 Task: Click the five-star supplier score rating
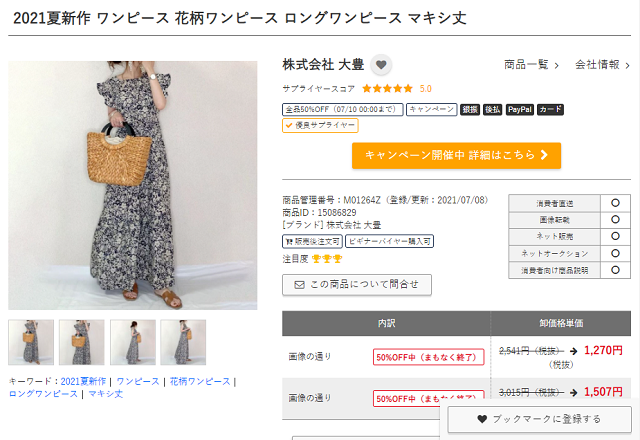click(387, 89)
